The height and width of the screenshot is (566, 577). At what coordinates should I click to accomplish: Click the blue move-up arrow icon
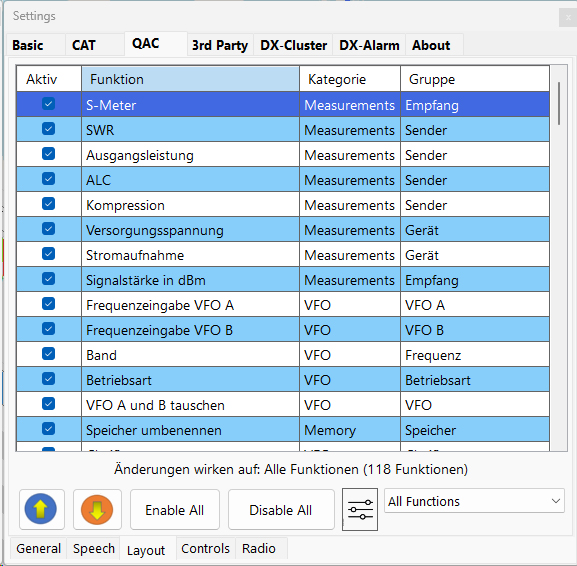(41, 509)
